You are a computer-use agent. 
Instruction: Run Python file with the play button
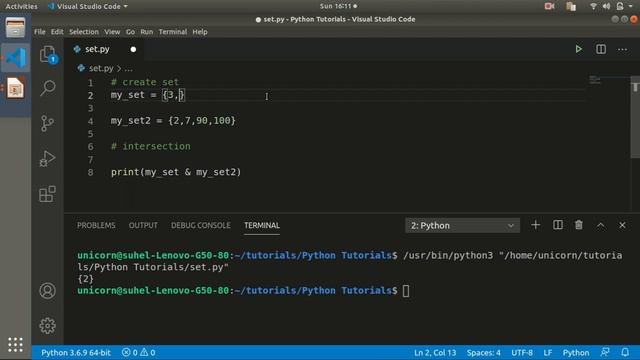click(x=578, y=49)
